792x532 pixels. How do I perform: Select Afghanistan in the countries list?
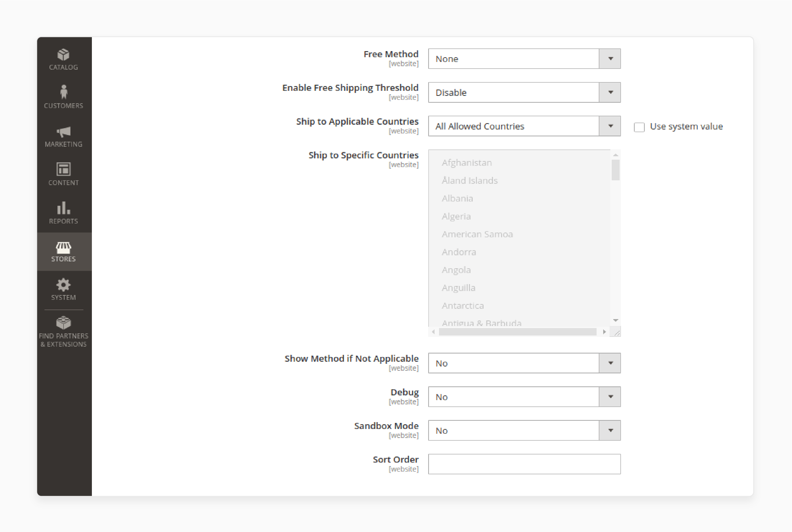(x=467, y=163)
